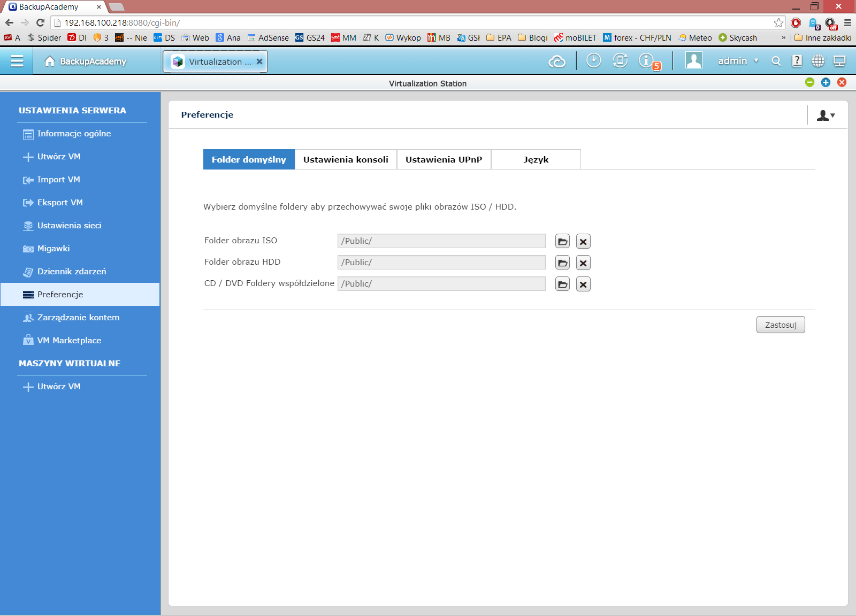Close Virtualization Station with red button
This screenshot has width=856, height=616.
pyautogui.click(x=842, y=82)
